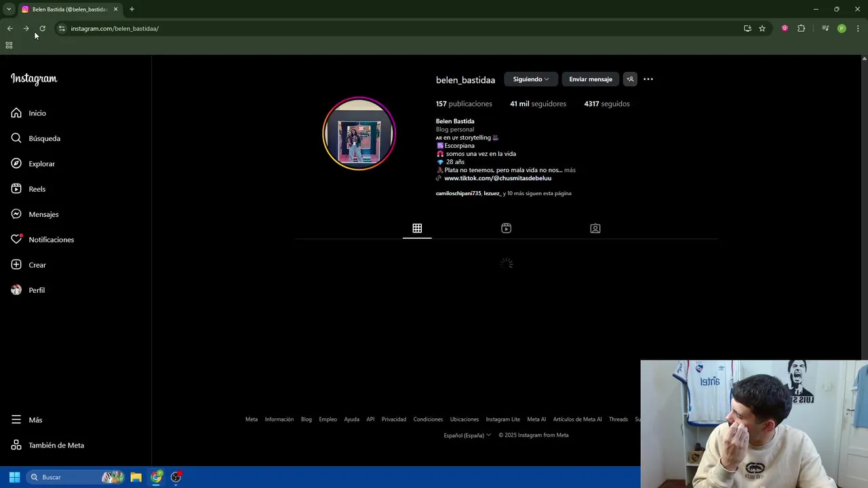Open the 41 mil seguidores list
Screen dimensions: 868x488
[x=538, y=104]
